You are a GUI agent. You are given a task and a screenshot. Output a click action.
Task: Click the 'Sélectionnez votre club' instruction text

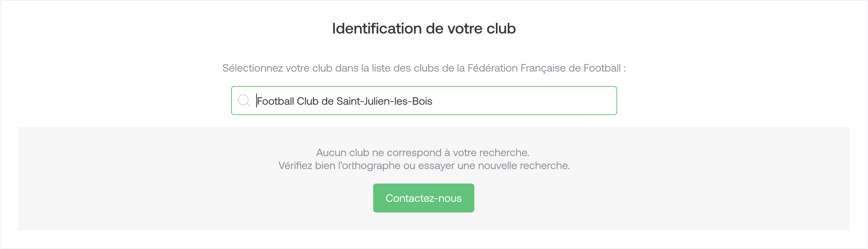click(x=424, y=68)
